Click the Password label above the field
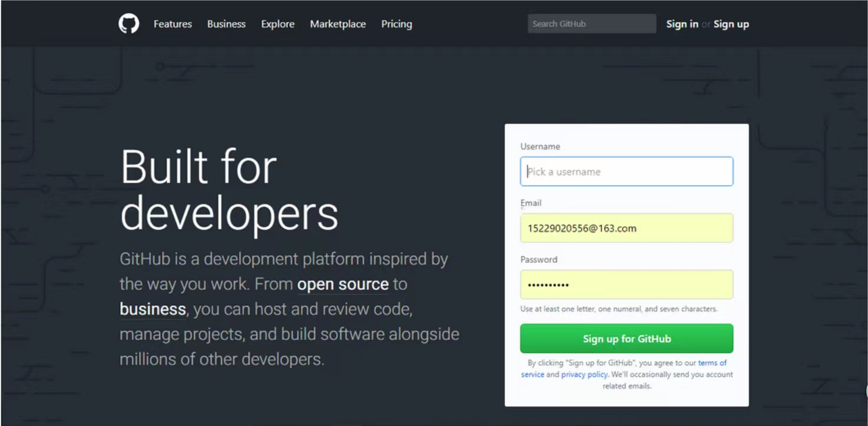Viewport: 868px width, 426px height. [x=539, y=260]
